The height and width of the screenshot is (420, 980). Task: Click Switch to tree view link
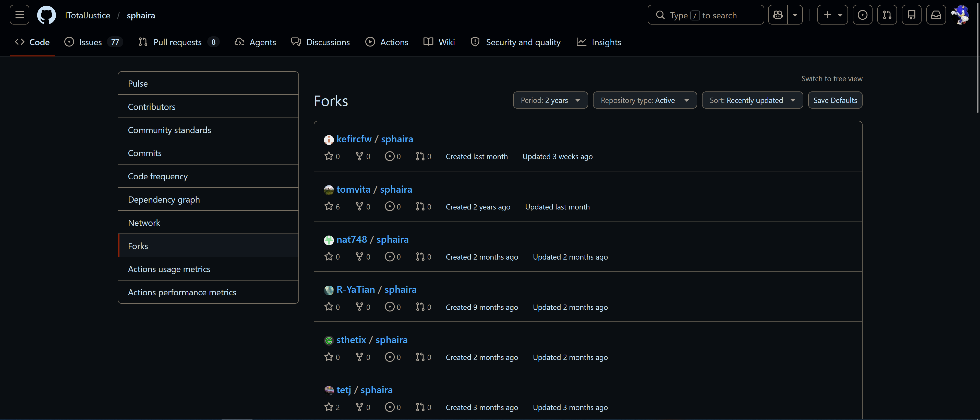coord(832,79)
